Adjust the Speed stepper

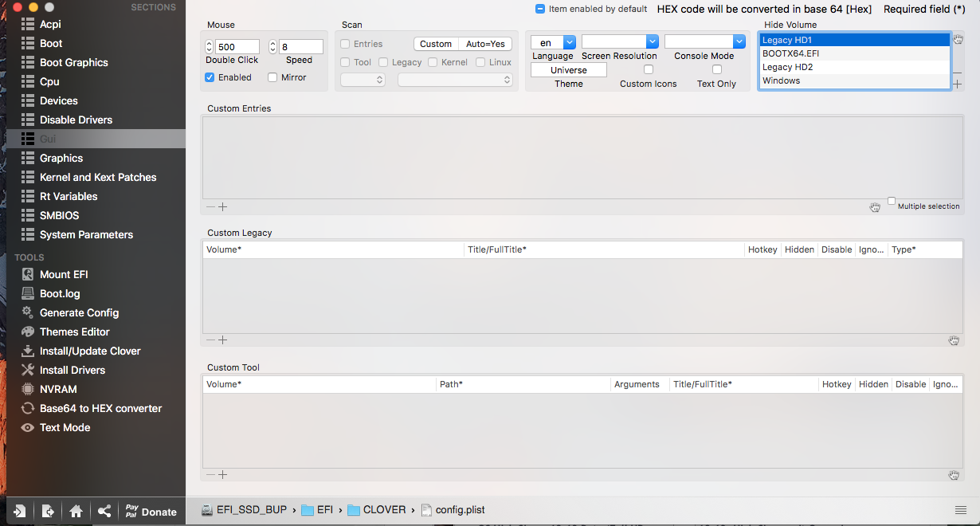tap(273, 47)
